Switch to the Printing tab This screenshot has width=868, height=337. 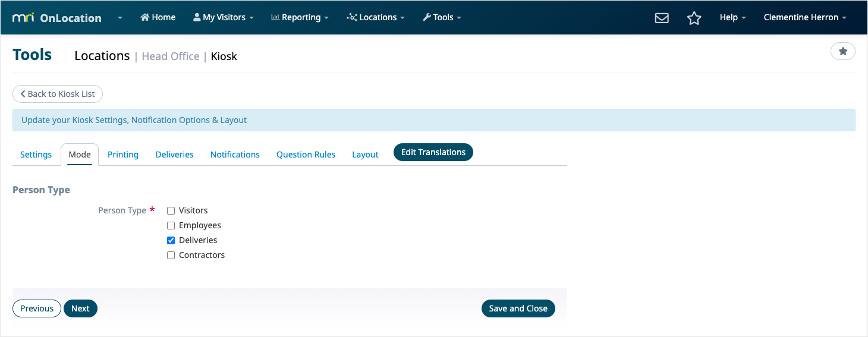[123, 155]
